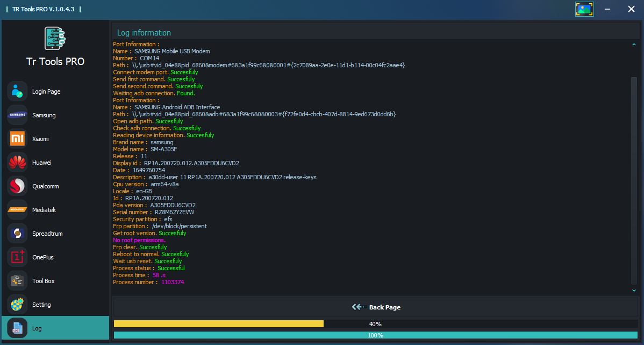Click the Tool Box icon
Viewport: 644px width, 345px height.
coord(17,281)
